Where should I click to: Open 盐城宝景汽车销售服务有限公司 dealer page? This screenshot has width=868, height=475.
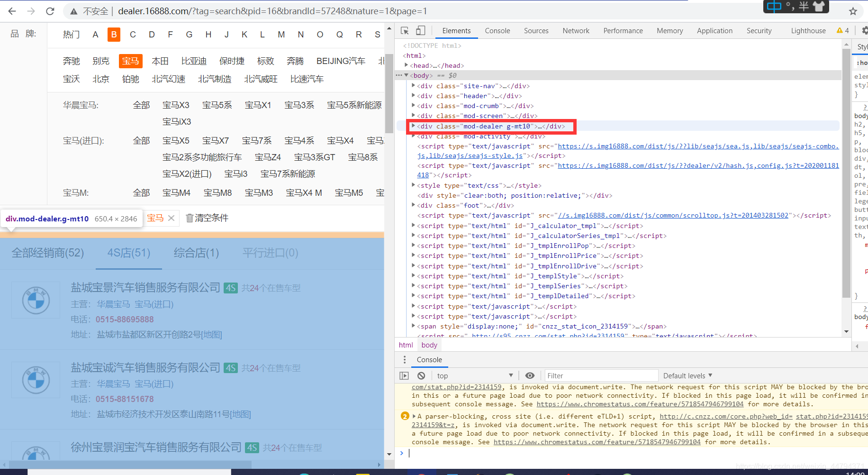point(145,287)
